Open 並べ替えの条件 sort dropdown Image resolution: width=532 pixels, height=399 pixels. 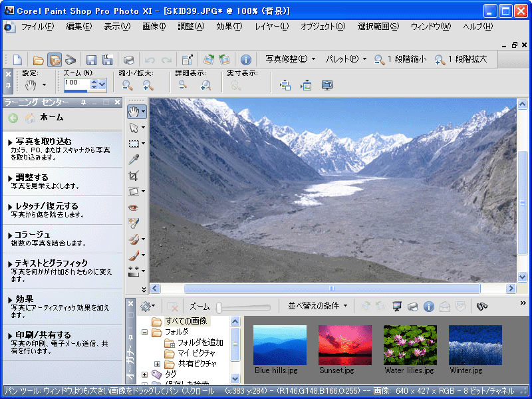(318, 306)
